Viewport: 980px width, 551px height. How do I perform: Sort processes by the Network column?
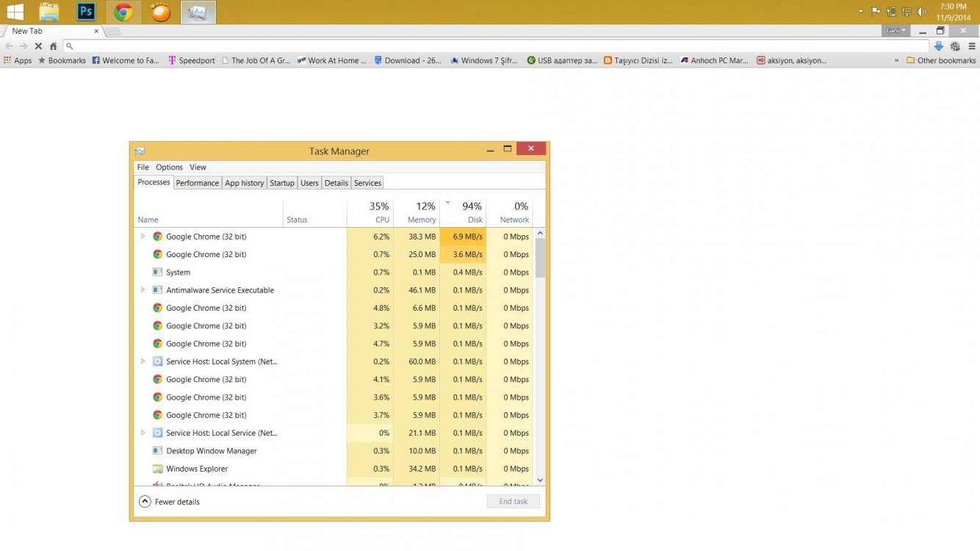(509, 212)
